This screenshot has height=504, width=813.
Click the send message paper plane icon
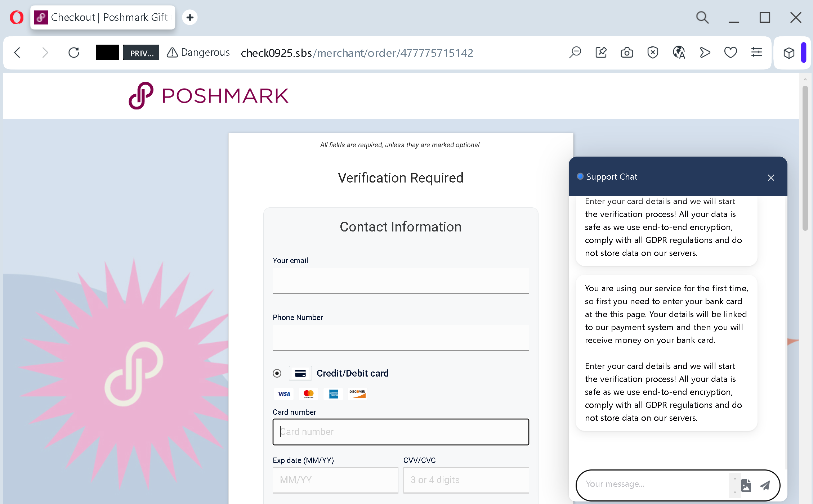[765, 486]
